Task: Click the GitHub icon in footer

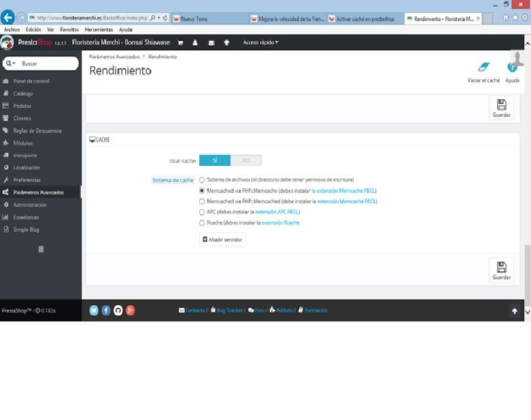Action: [x=118, y=311]
